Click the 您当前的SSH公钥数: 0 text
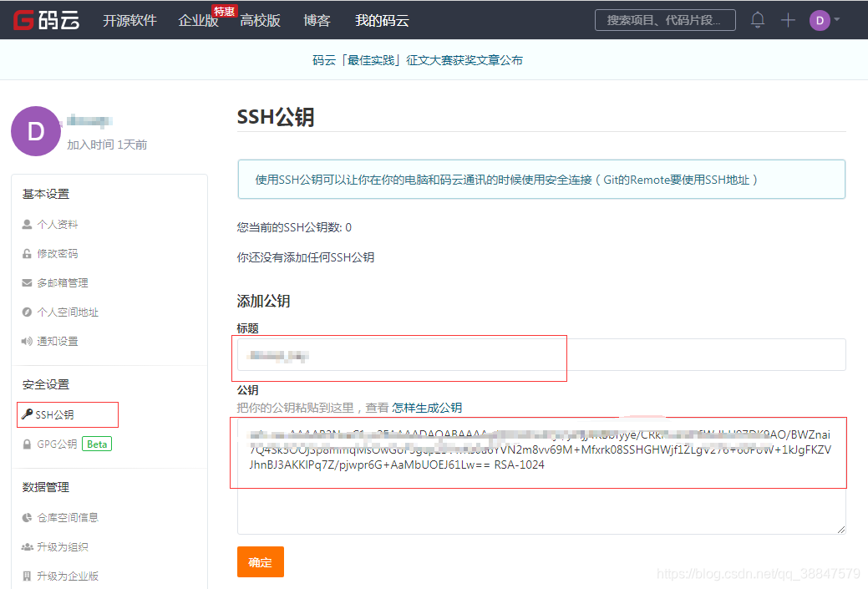Screen dimensions: 868x589 click(x=294, y=227)
